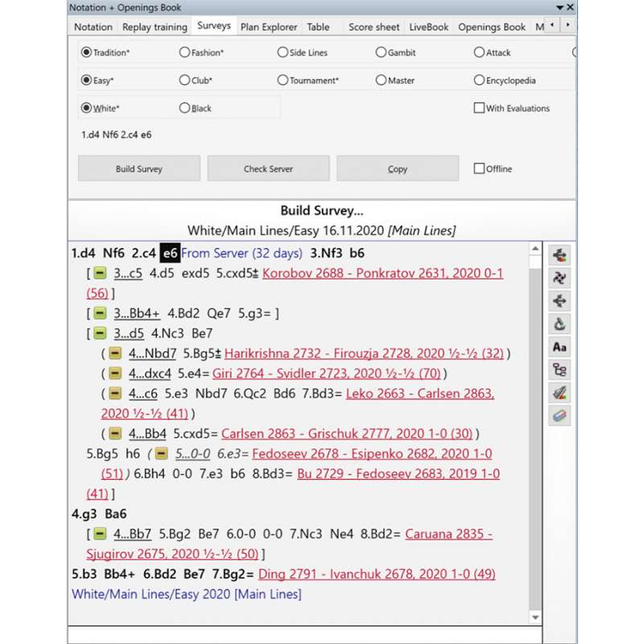Screen dimensions: 644x644
Task: Click the highlighted e6 move
Action: (x=170, y=253)
